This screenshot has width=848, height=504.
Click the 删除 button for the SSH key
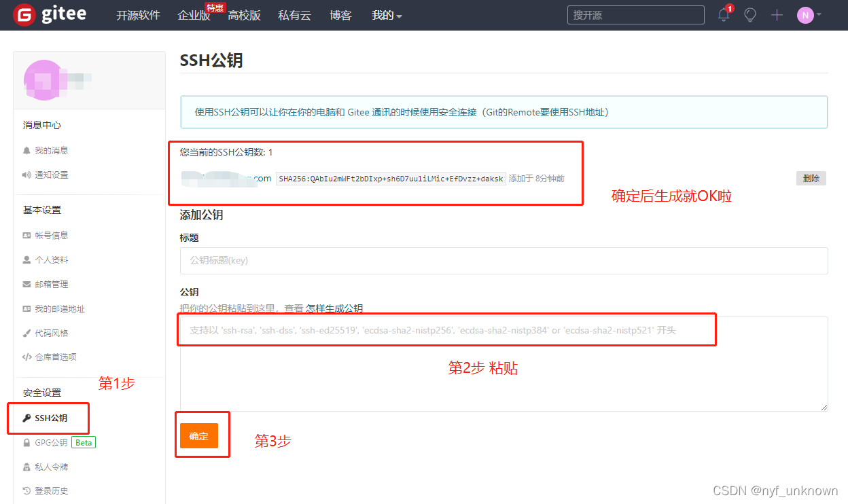811,179
